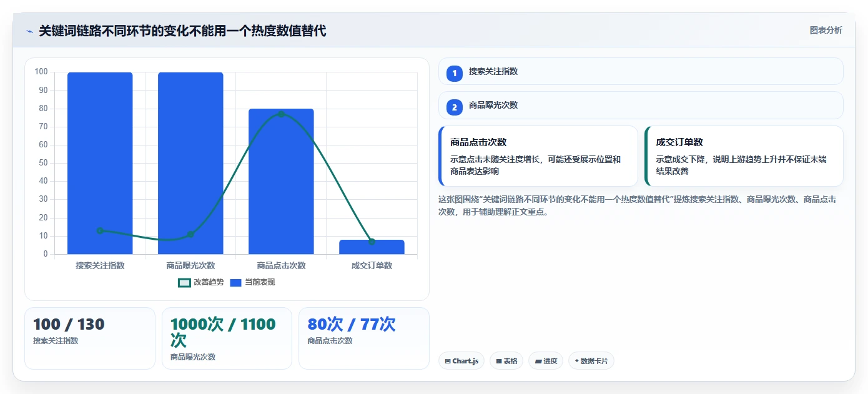The width and height of the screenshot is (868, 394).
Task: Click the chart summary paragraph text
Action: [x=638, y=205]
